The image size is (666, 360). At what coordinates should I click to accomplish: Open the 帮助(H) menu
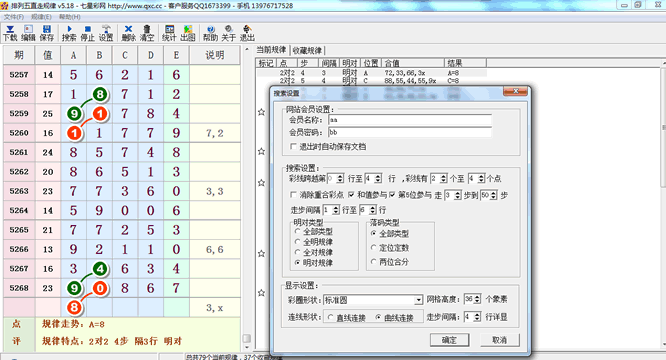pos(70,17)
